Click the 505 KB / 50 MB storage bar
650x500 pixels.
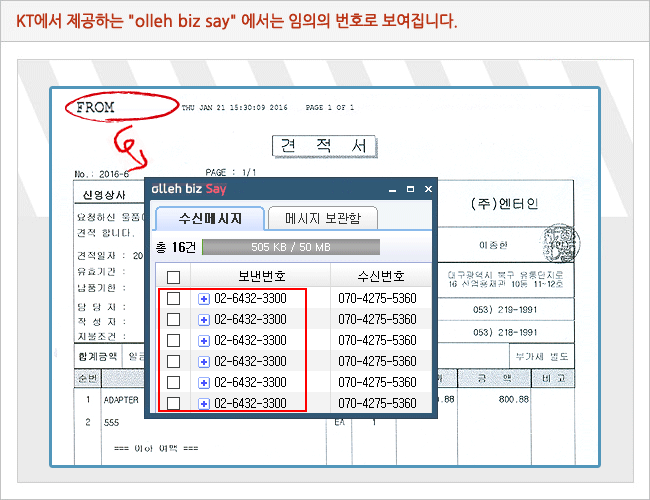pyautogui.click(x=291, y=247)
